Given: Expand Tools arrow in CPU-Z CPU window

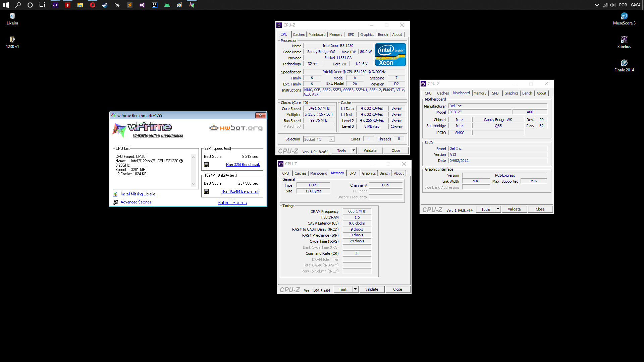Looking at the screenshot, I should (353, 150).
